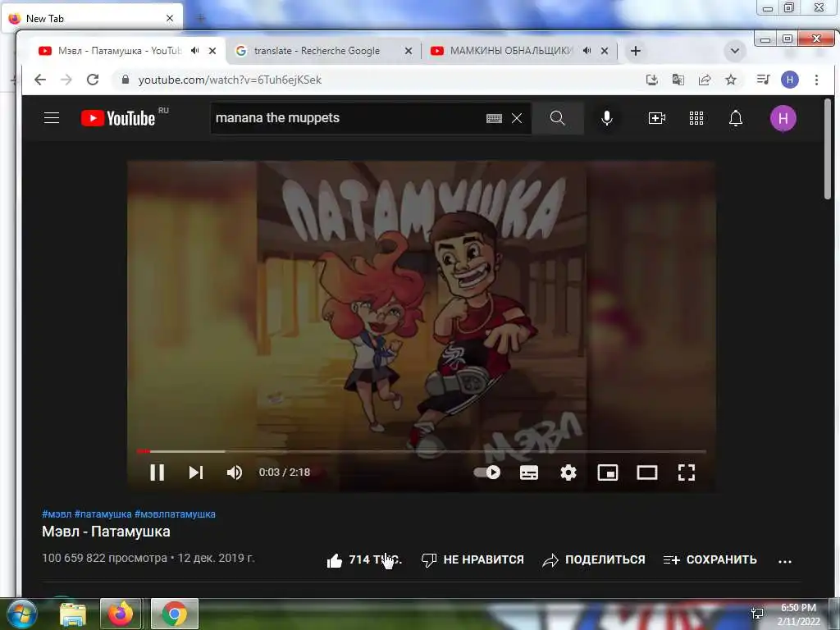840x630 pixels.
Task: Click ПОДЕЛИТЬСЯ to share the video
Action: [594, 559]
